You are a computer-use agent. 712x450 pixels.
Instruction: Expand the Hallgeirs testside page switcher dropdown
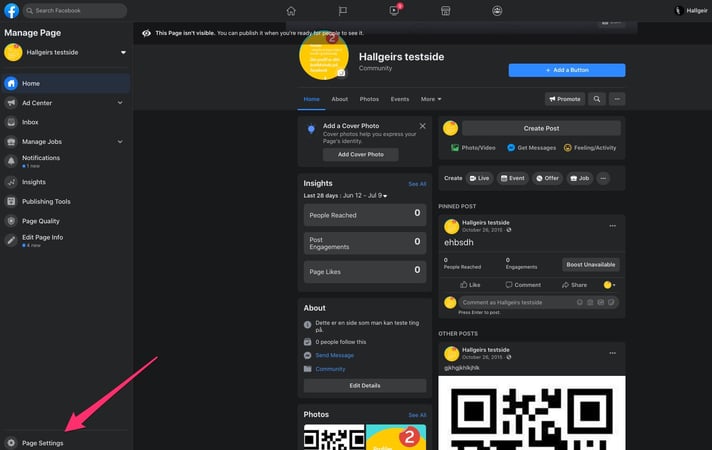123,52
